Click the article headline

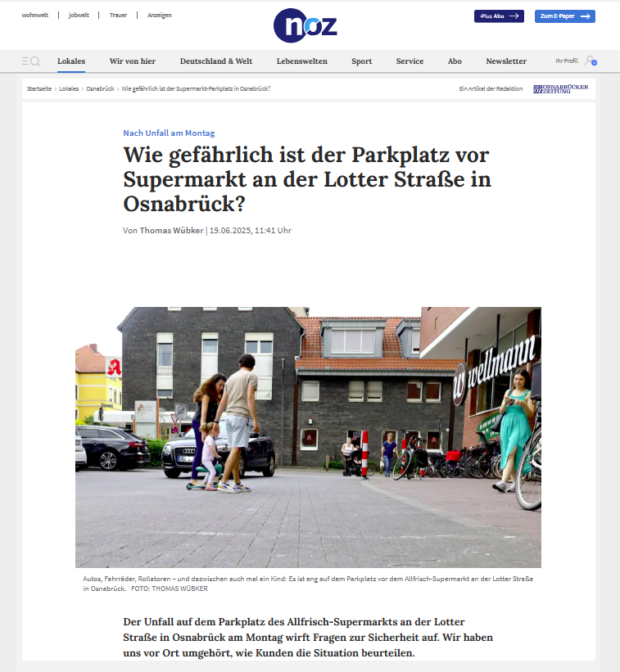pyautogui.click(x=307, y=179)
